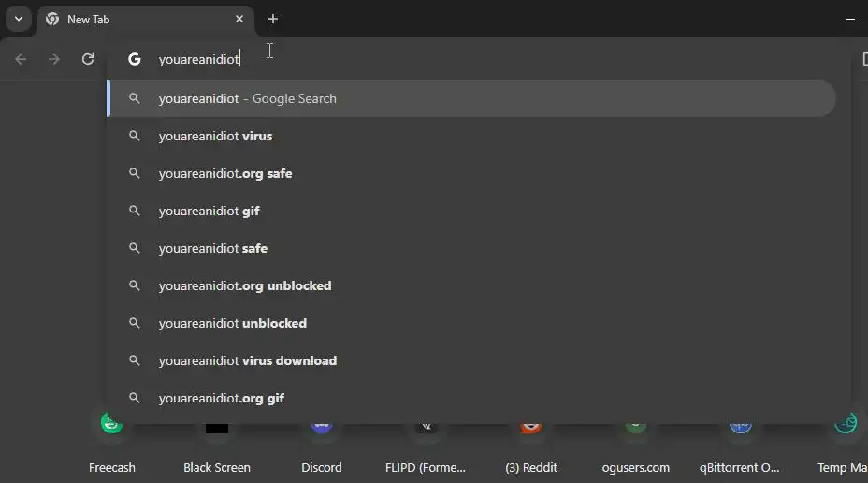Open a new tab with plus button
The width and height of the screenshot is (868, 483).
(x=272, y=19)
